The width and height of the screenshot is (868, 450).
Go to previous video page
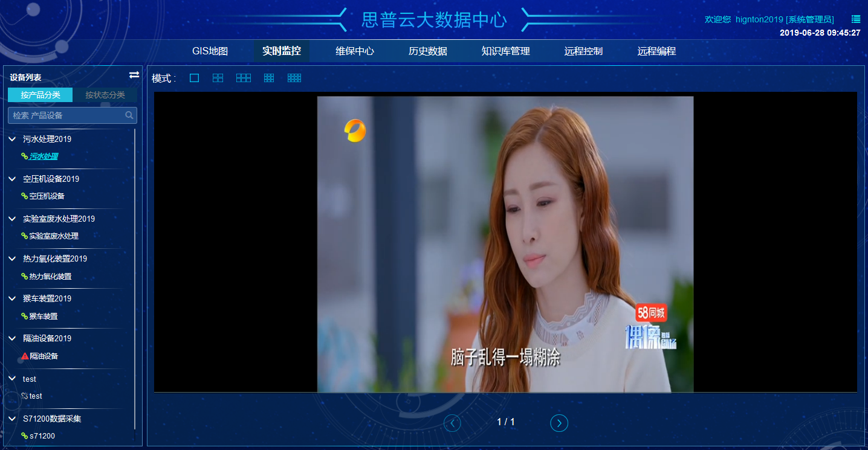click(452, 423)
